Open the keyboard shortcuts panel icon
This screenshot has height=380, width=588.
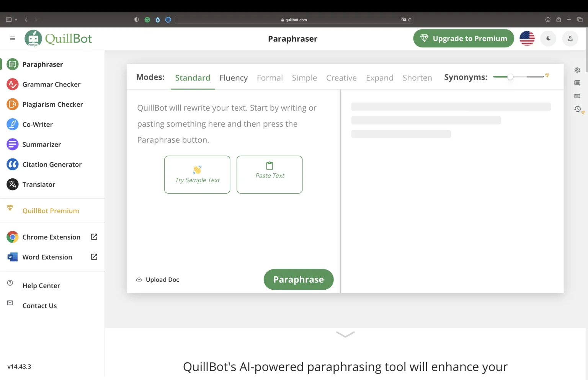pyautogui.click(x=577, y=96)
